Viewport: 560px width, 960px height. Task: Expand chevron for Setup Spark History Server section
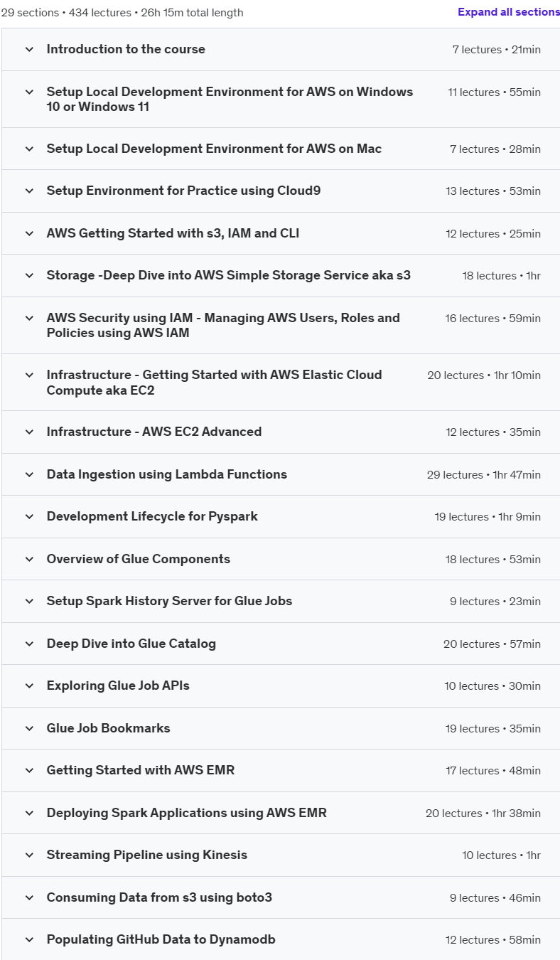29,601
